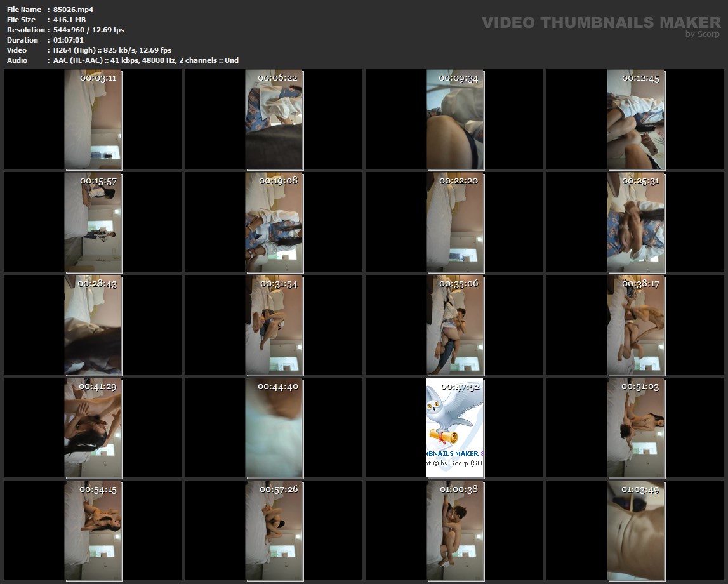
Task: Click the "by Scorp" credit text
Action: click(703, 34)
